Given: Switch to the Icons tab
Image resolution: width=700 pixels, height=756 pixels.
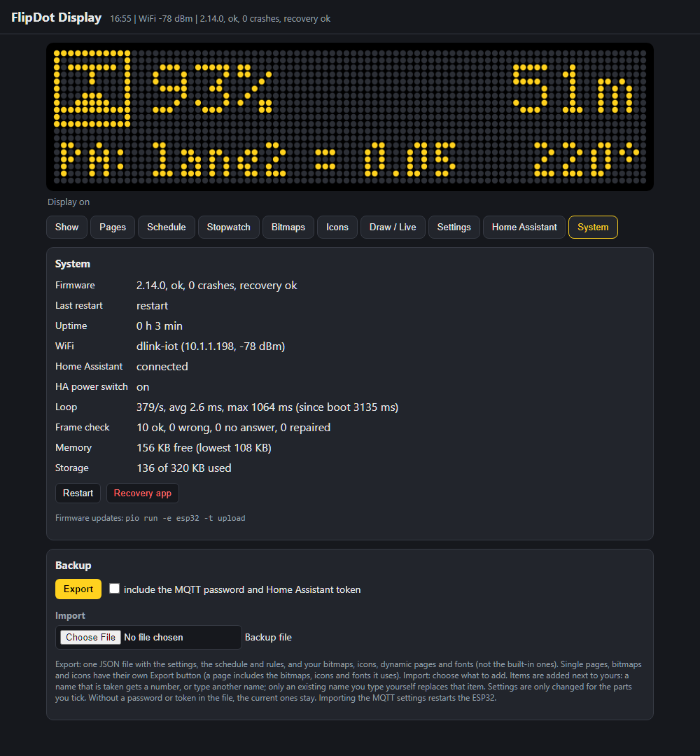Looking at the screenshot, I should (337, 227).
